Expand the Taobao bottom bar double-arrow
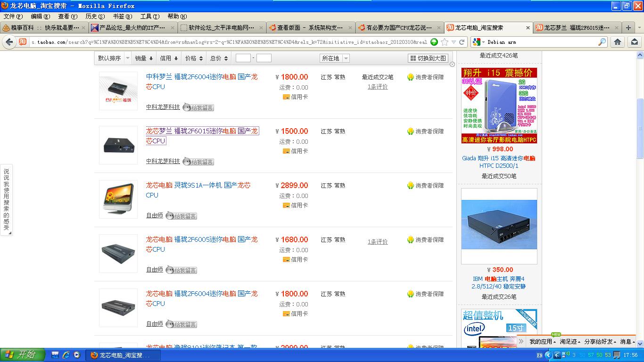The width and height of the screenshot is (644, 362). (521, 341)
